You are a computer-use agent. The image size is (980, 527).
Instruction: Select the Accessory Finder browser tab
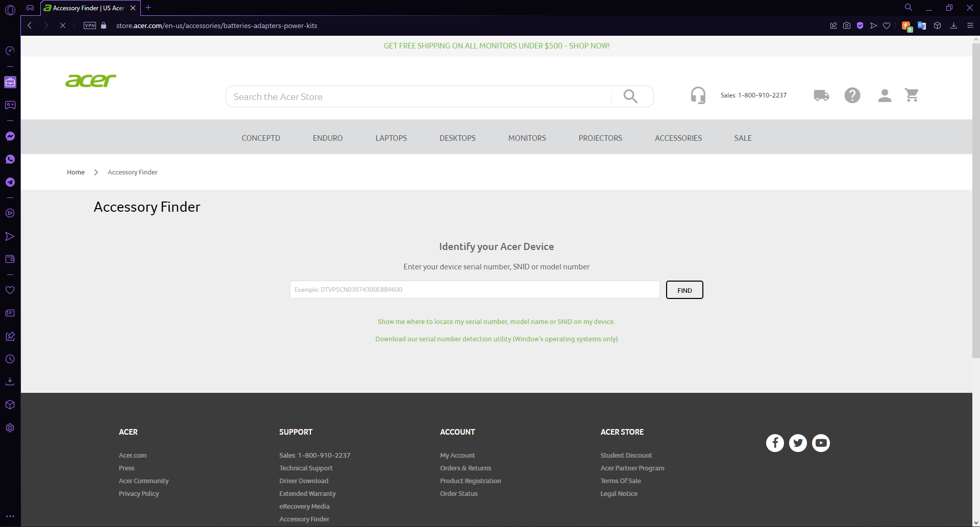(89, 8)
